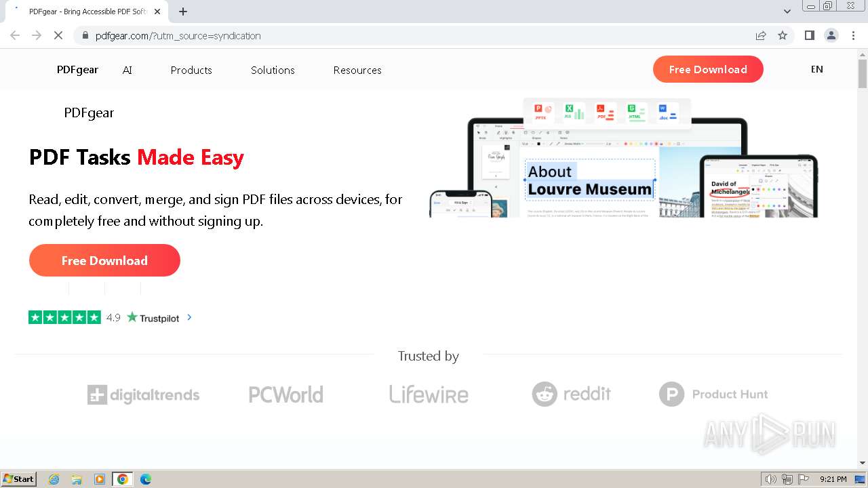The width and height of the screenshot is (868, 488).
Task: Open the Products nav menu
Action: 191,70
